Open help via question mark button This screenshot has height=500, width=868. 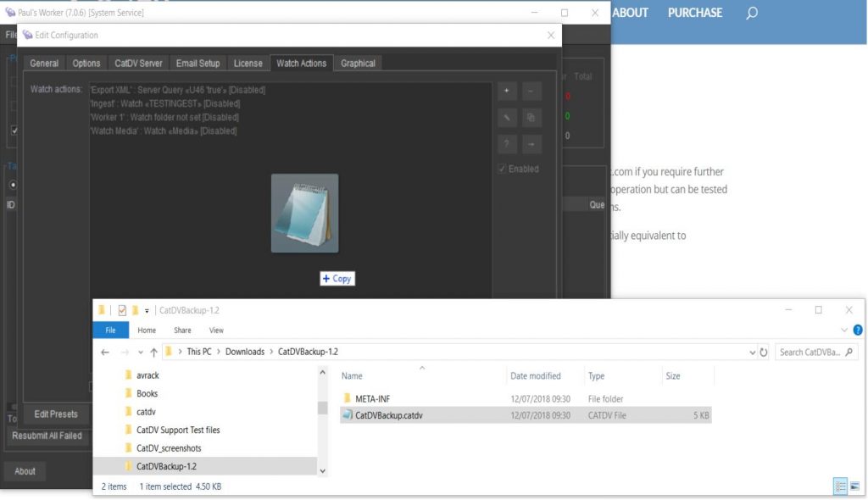507,144
